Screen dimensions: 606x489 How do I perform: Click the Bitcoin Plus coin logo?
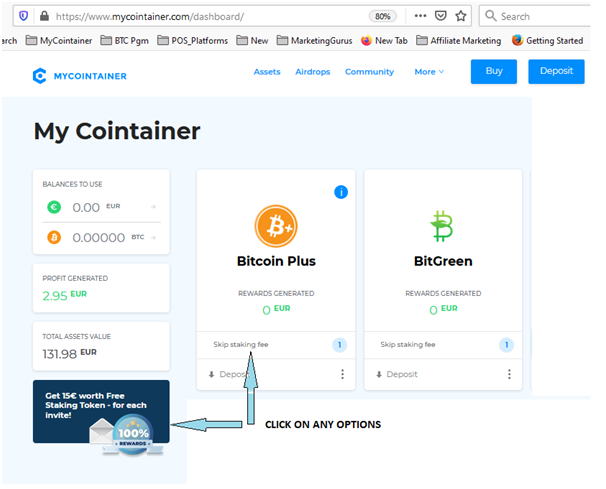[276, 226]
